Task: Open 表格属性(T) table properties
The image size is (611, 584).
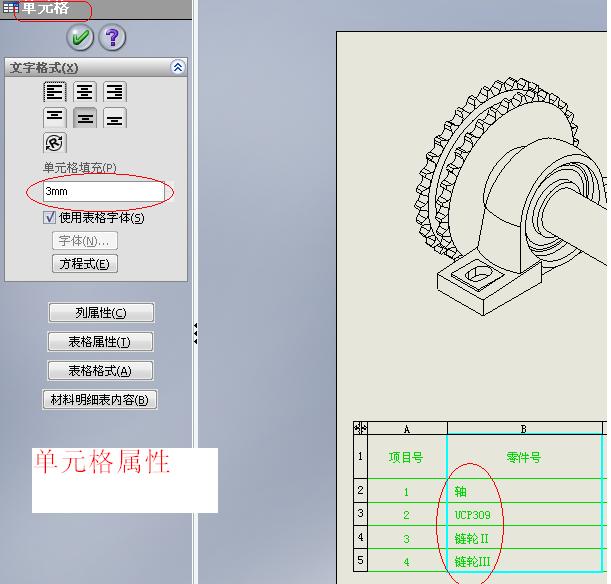Action: (x=100, y=342)
